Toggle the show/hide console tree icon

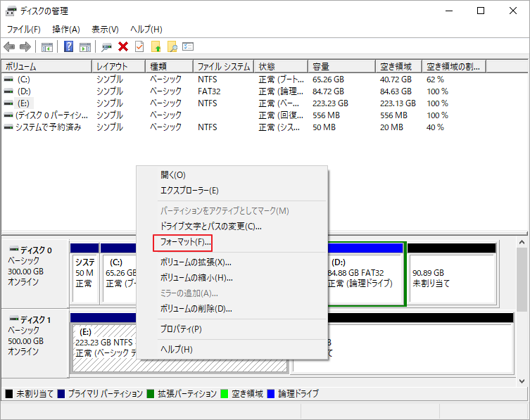pyautogui.click(x=47, y=47)
